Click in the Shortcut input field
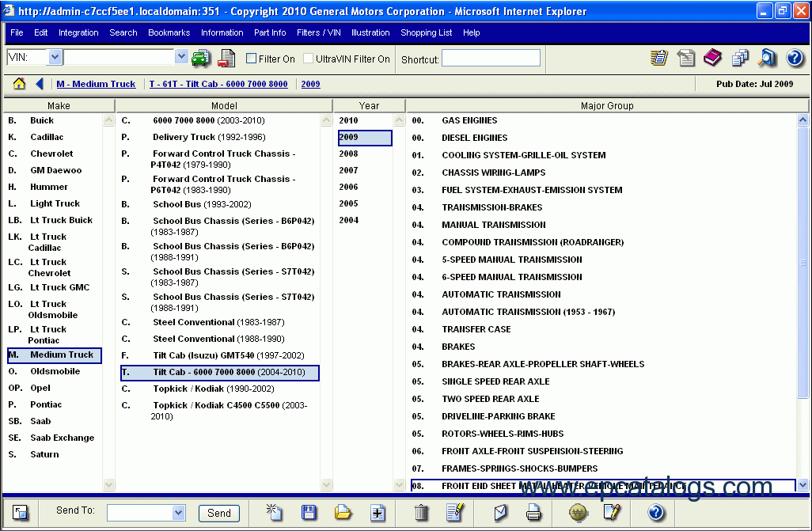 (x=491, y=58)
